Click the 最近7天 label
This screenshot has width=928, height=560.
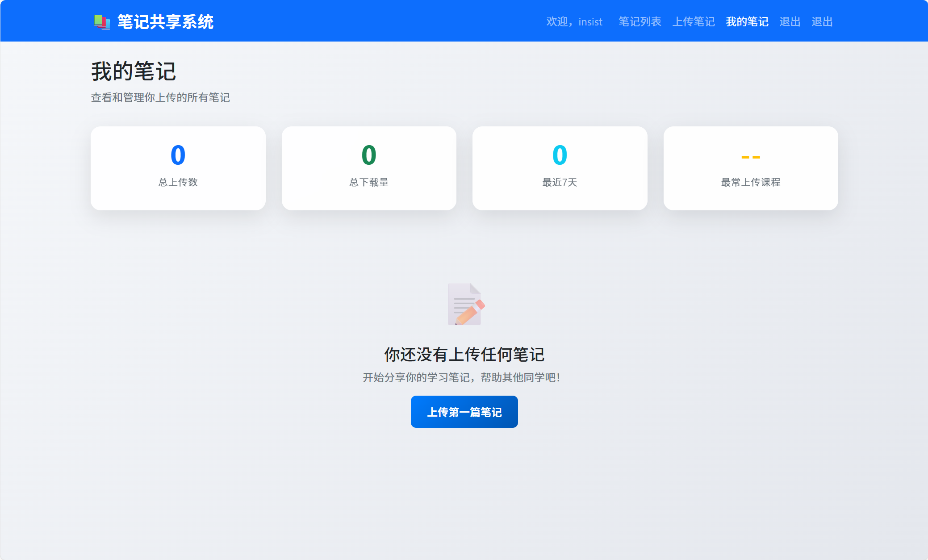click(x=560, y=182)
